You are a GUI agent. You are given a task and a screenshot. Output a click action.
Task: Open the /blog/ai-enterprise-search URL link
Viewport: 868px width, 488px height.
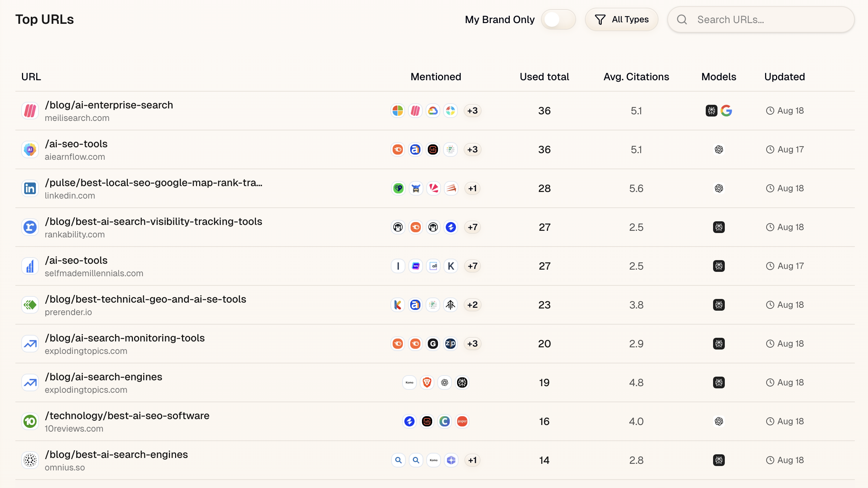109,105
